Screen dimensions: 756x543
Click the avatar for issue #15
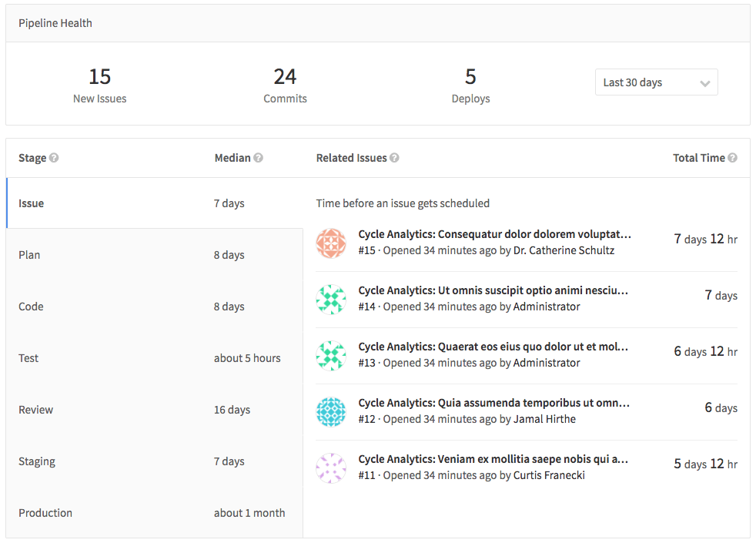(331, 242)
